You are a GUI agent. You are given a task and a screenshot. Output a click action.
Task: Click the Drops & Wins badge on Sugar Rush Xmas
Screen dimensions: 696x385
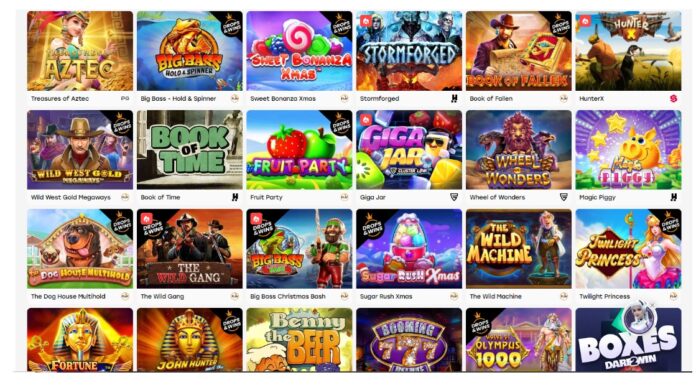pyautogui.click(x=371, y=224)
